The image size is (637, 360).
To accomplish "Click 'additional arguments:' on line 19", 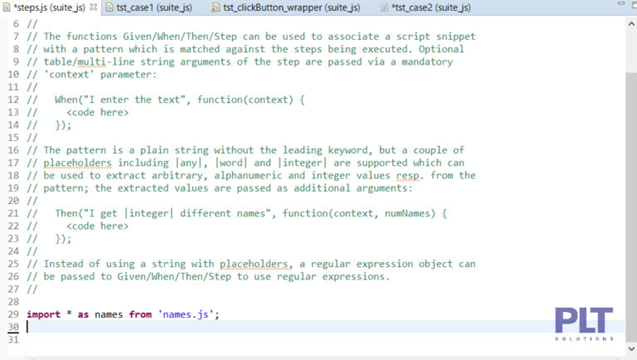I will (x=353, y=188).
